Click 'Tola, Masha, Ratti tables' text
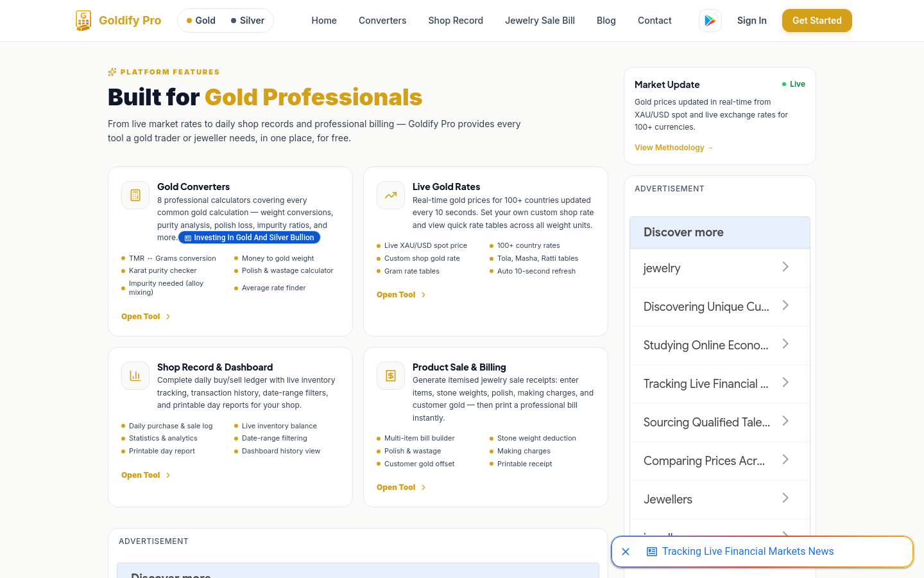 tap(538, 259)
